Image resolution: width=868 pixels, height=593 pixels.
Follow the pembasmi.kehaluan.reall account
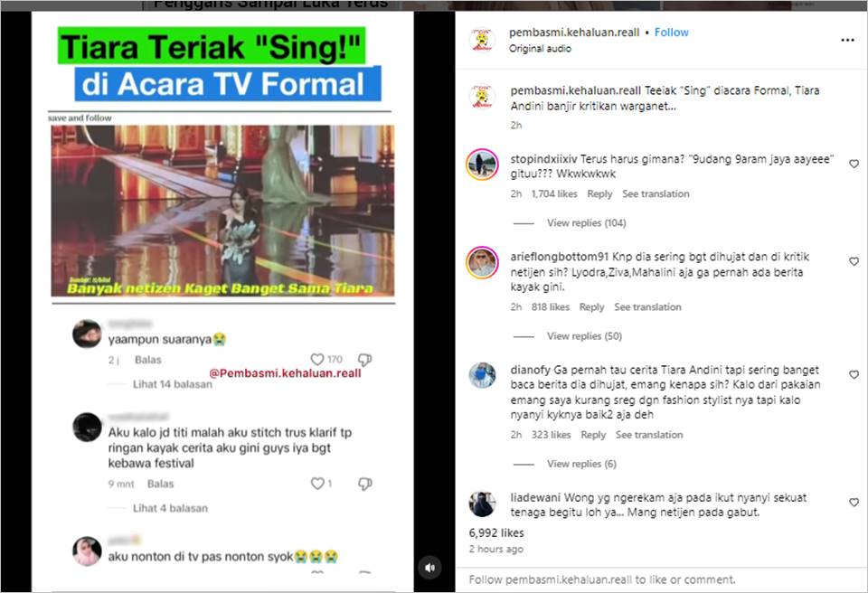672,33
